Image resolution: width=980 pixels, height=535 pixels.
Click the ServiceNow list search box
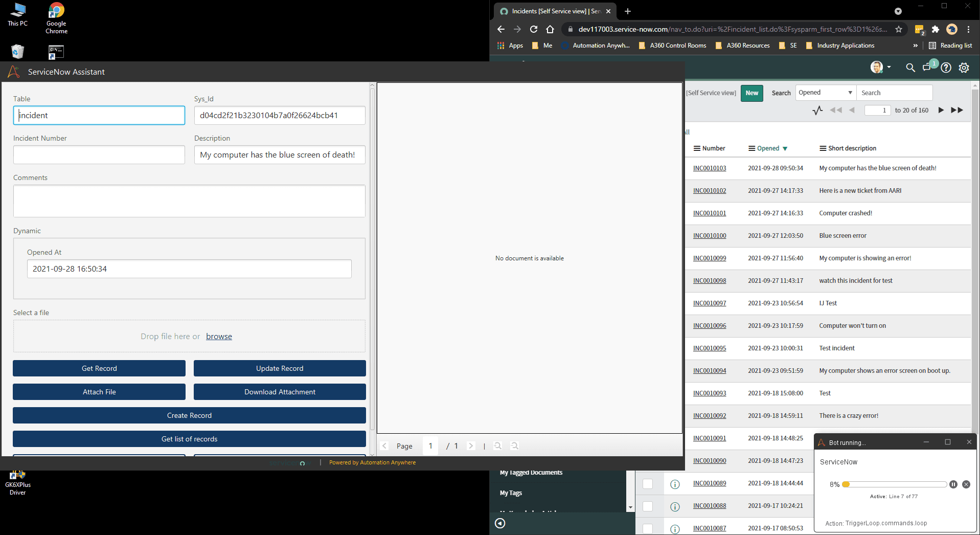[895, 93]
